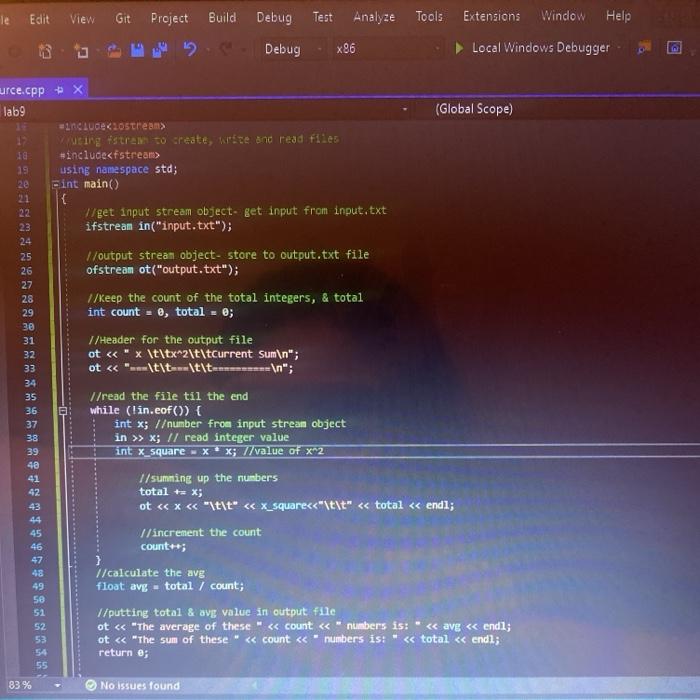The image size is (700, 700).
Task: Save the current file with the Save icon
Action: pos(138,50)
